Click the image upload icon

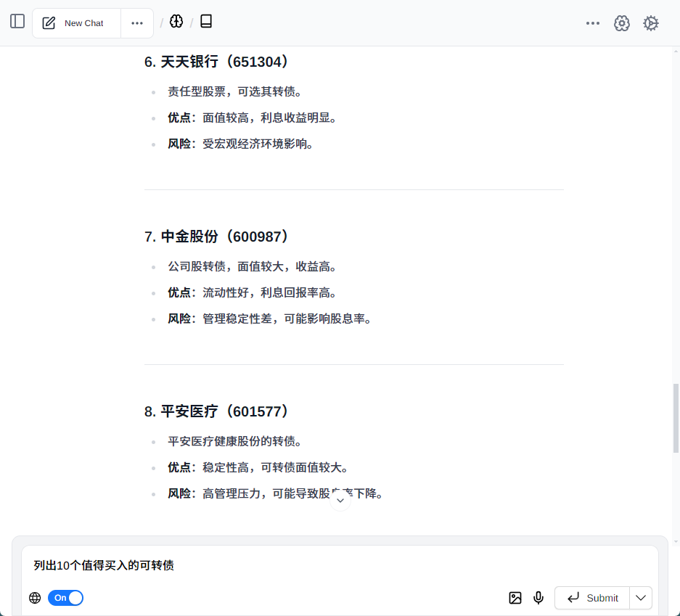(515, 598)
